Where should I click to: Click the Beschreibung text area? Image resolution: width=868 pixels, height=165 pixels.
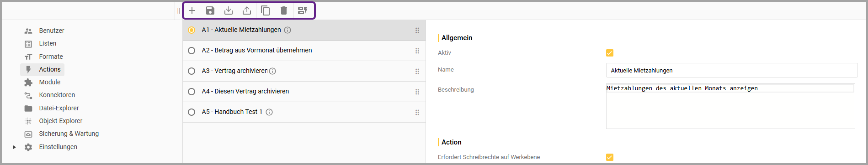[730, 106]
